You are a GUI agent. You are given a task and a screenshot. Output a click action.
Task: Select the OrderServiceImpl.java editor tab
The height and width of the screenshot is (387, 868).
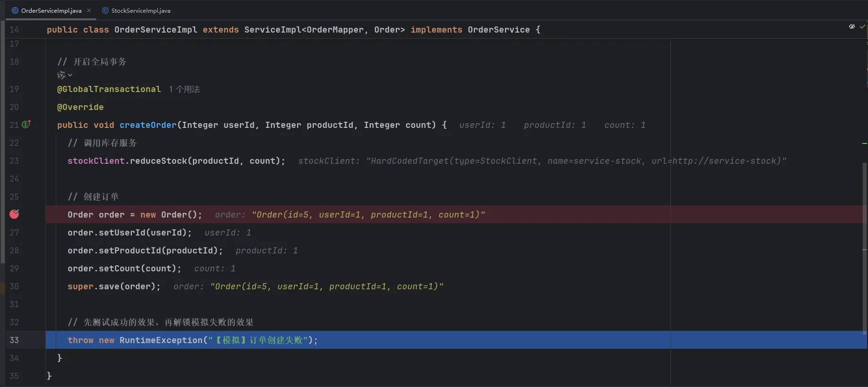coord(51,10)
